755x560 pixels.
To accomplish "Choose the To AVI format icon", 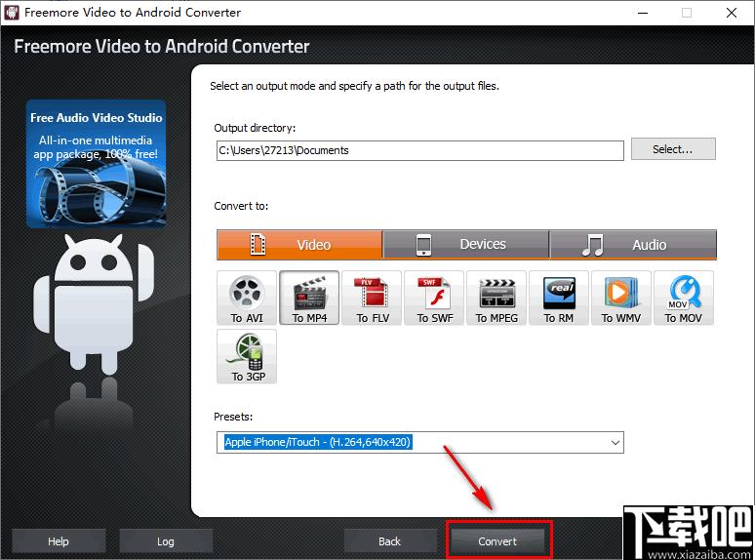I will tap(247, 299).
